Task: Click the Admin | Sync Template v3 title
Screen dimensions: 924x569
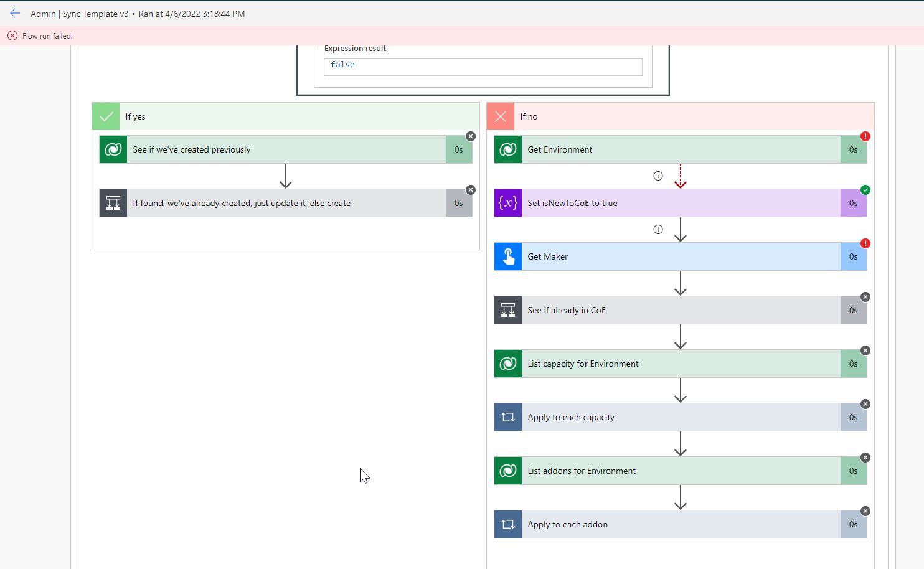Action: 80,14
